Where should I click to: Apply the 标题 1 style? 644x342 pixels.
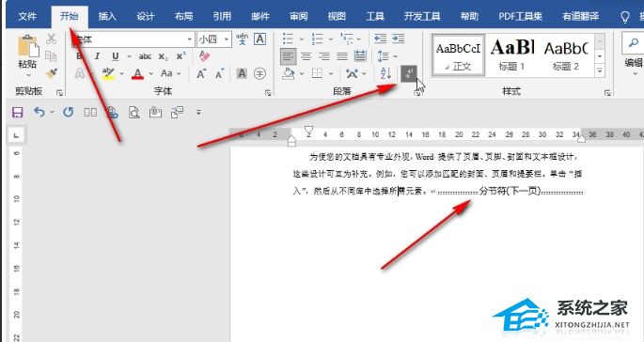511,55
